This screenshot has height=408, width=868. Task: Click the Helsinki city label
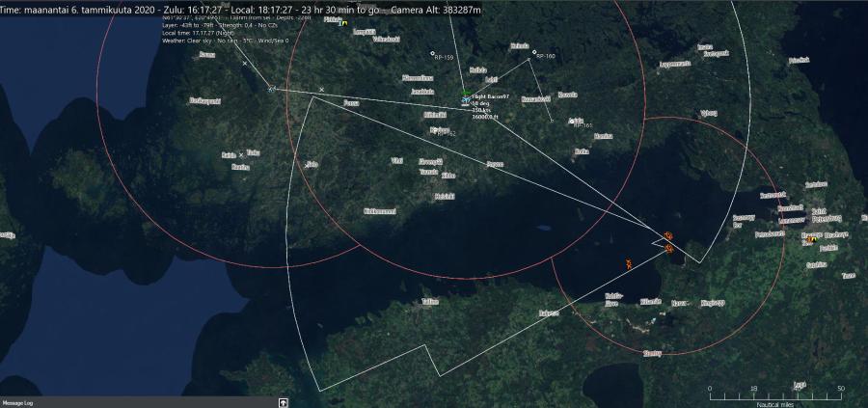(445, 196)
